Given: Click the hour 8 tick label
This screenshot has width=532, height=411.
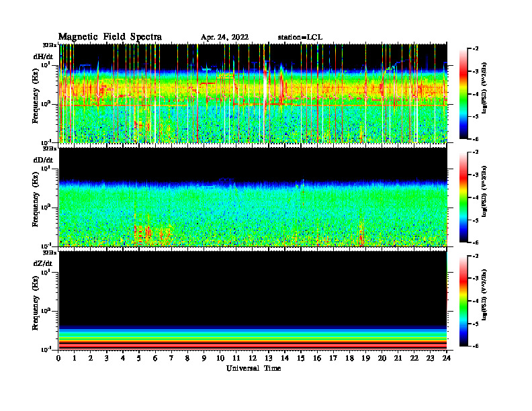Looking at the screenshot, I should coord(187,358).
